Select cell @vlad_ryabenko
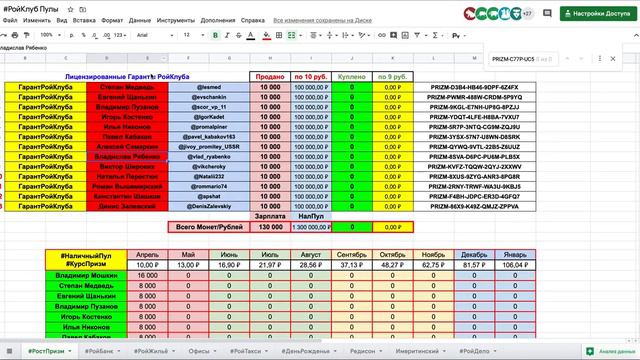640x360 pixels. [x=209, y=157]
